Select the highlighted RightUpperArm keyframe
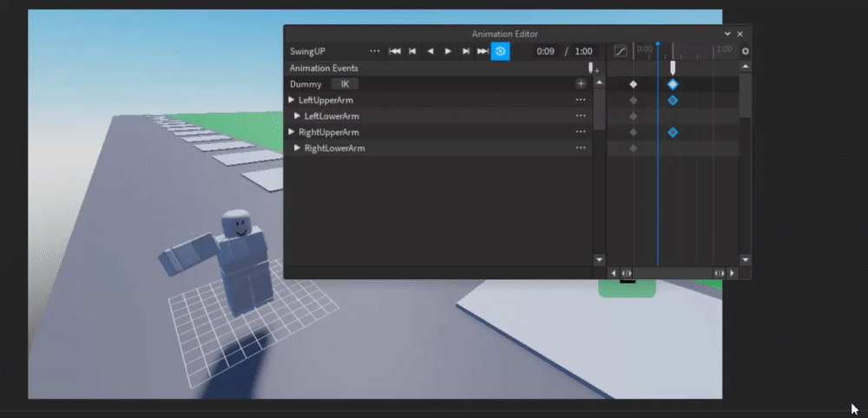Image resolution: width=868 pixels, height=418 pixels. tap(673, 132)
